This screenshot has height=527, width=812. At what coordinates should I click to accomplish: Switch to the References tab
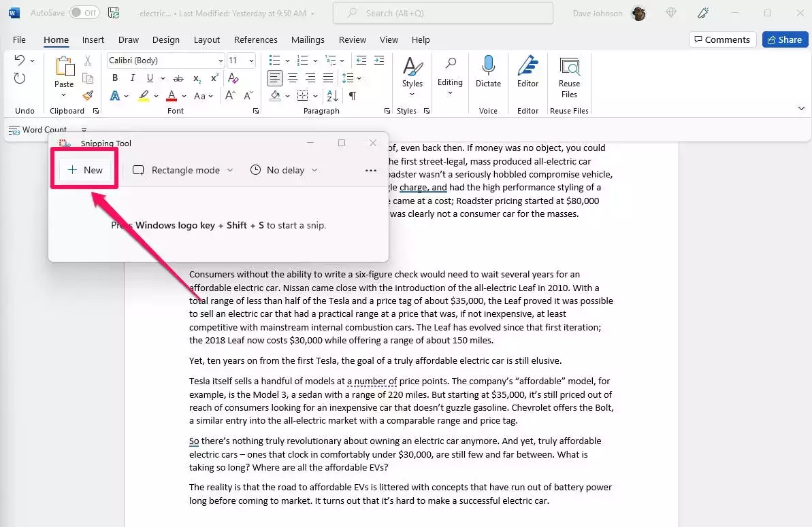coord(256,40)
